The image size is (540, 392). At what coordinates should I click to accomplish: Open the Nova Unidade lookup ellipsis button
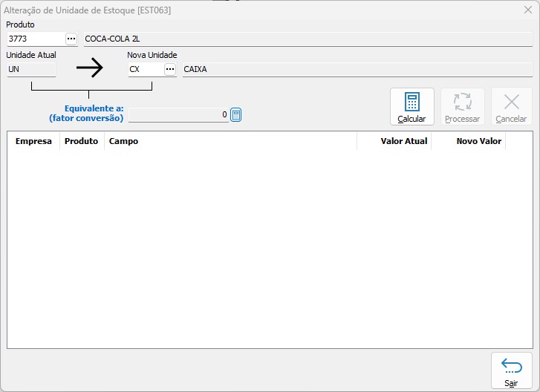point(170,69)
